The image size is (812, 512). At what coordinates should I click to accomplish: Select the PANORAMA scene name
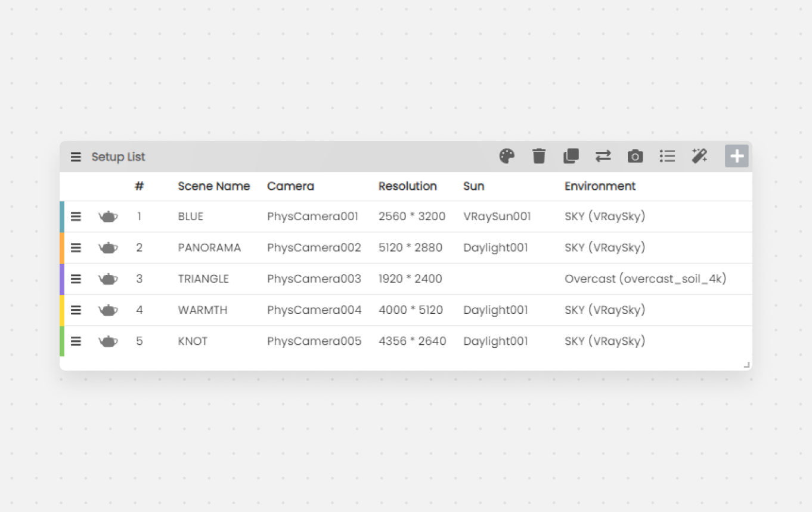(209, 248)
